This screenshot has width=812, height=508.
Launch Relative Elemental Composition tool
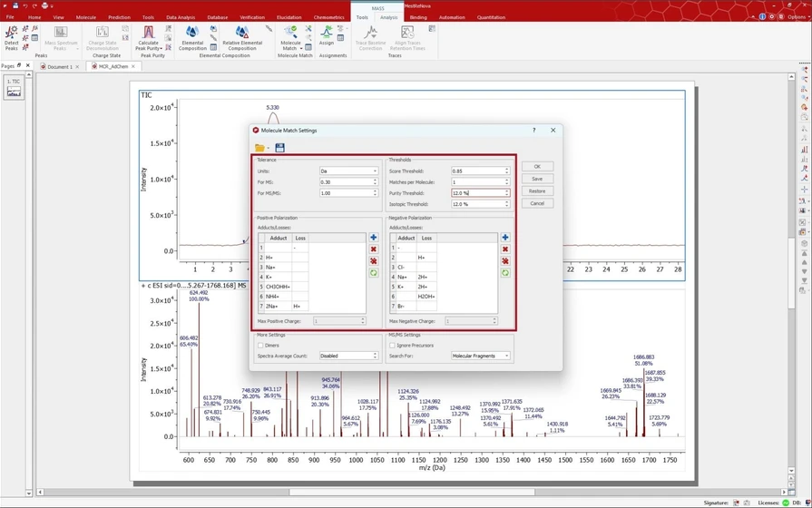(242, 38)
